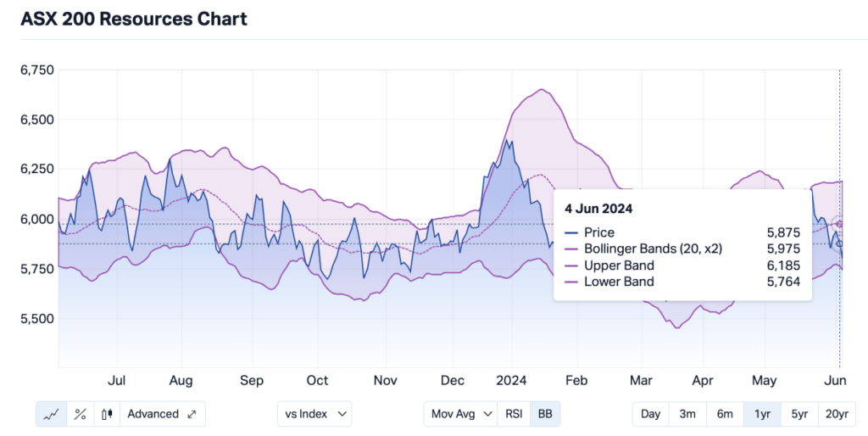This screenshot has height=436, width=868.
Task: Click the price marker circle on the chart
Action: [839, 243]
